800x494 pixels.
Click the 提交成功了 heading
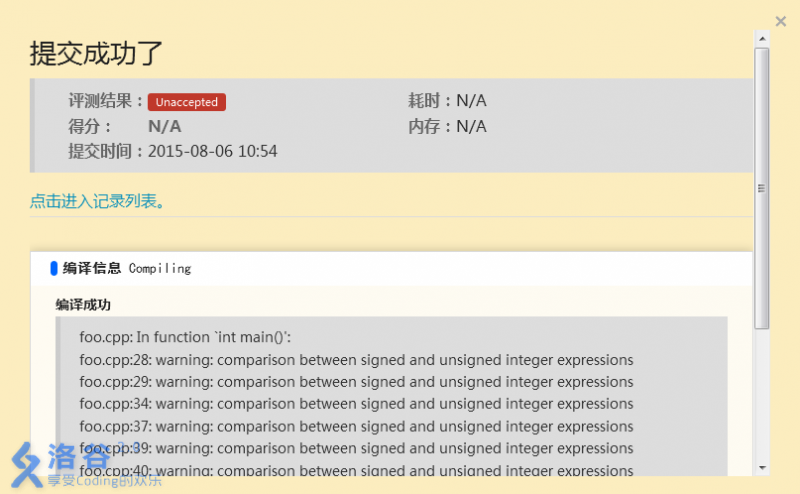coord(96,53)
